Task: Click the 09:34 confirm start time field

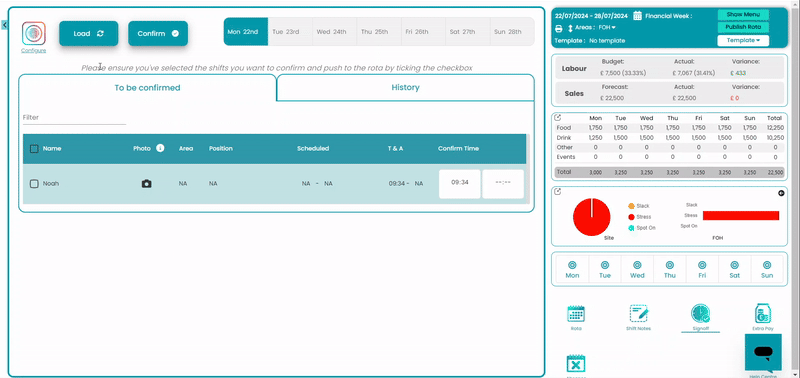Action: click(x=460, y=184)
